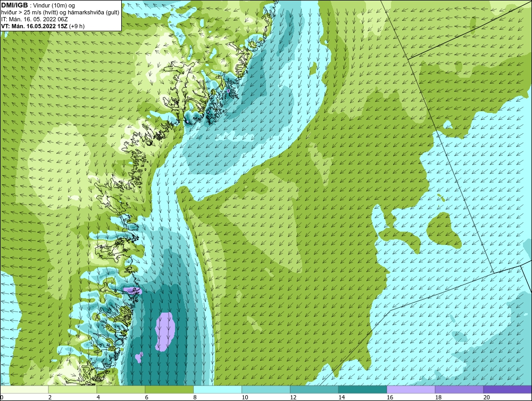Click the 14–16 m/s dark teal legend swatch
This screenshot has height=401, width=532.
tap(363, 389)
